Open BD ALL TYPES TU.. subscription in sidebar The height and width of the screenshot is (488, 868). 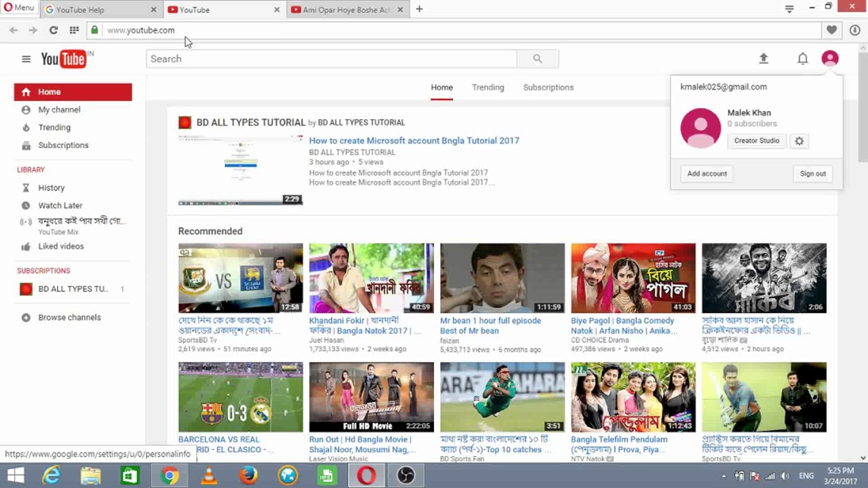[73, 289]
